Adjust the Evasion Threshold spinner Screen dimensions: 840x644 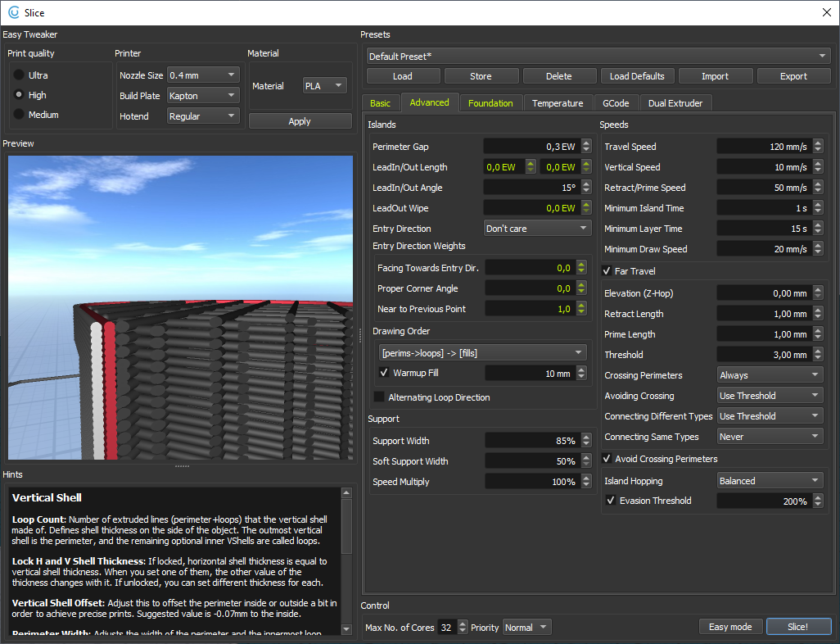click(818, 501)
